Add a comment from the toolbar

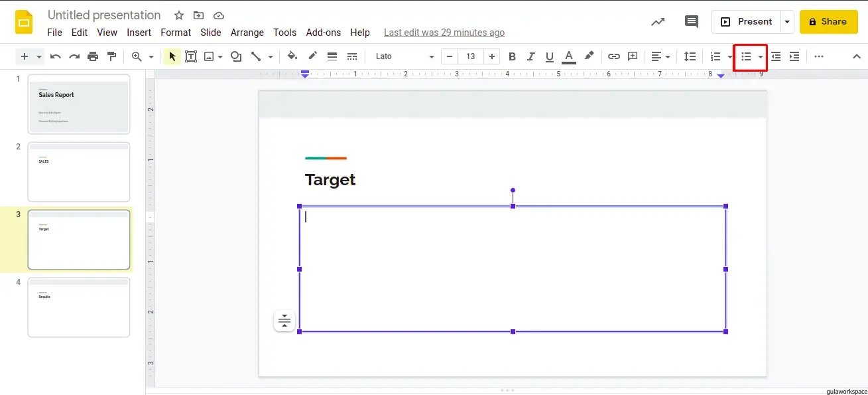[x=633, y=56]
